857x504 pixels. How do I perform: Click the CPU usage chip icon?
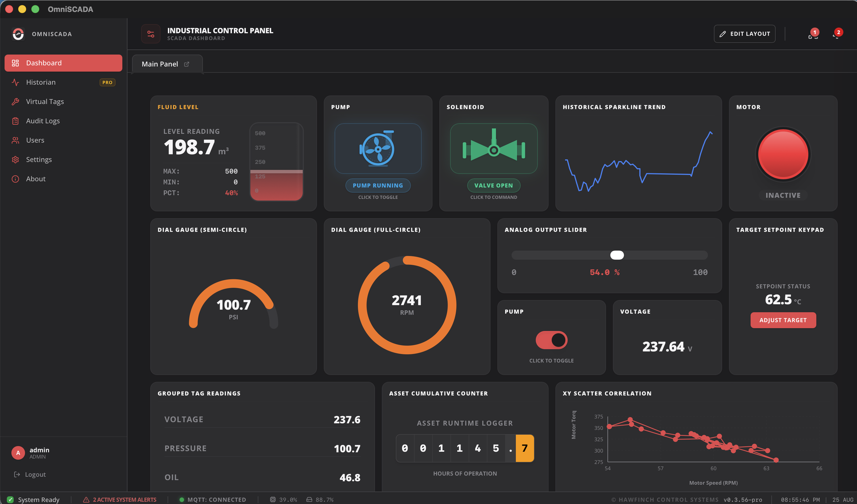pyautogui.click(x=272, y=500)
